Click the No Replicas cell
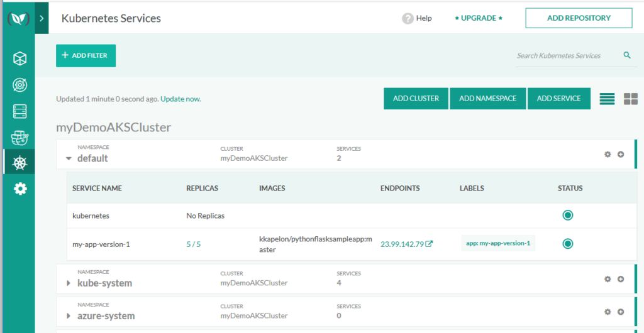The image size is (644, 333). [206, 216]
